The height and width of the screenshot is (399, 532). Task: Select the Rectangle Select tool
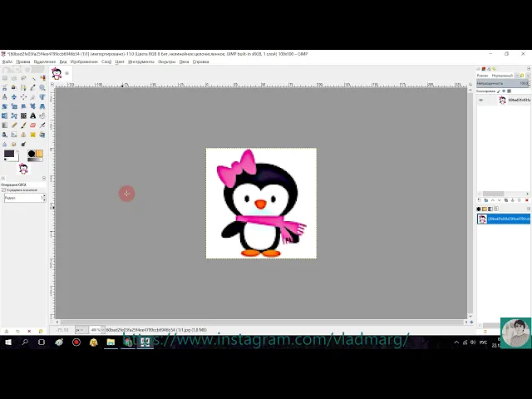click(x=4, y=78)
